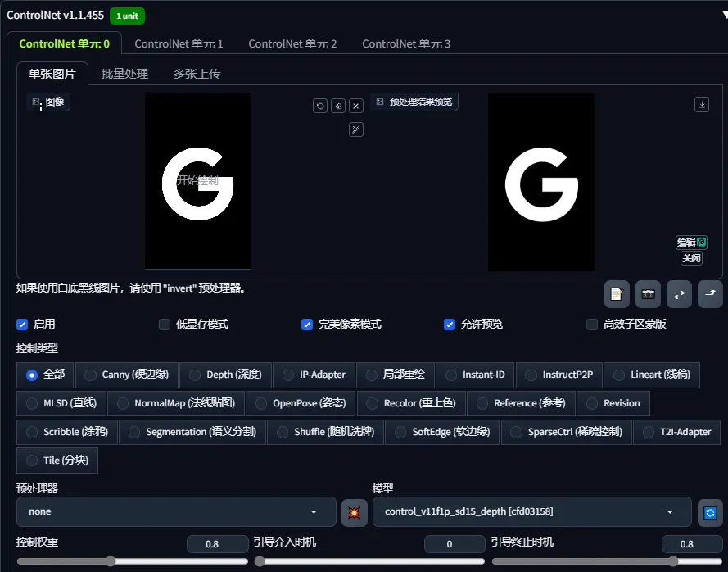Select the 单张图片 tab

click(x=52, y=74)
